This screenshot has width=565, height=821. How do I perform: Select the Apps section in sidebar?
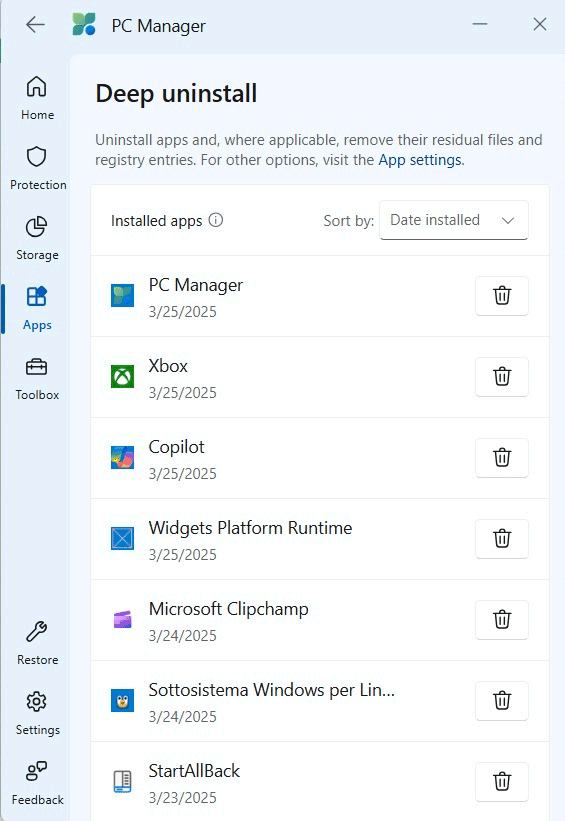(x=37, y=308)
